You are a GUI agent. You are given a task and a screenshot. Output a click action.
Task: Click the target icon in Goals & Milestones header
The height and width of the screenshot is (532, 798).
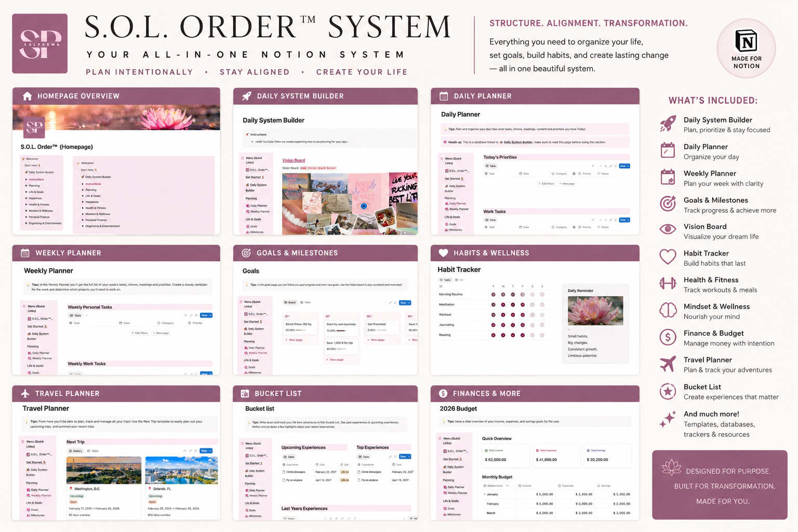pyautogui.click(x=246, y=253)
